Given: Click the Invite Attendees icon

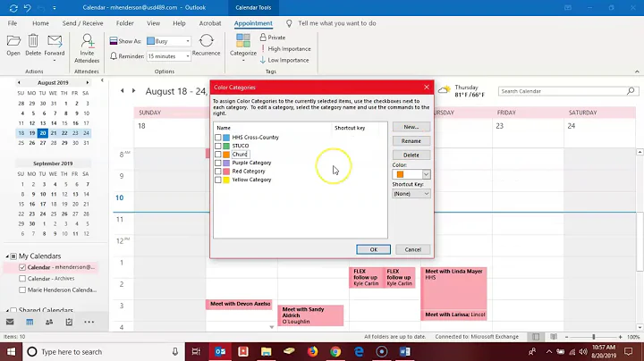Looking at the screenshot, I should tap(87, 41).
